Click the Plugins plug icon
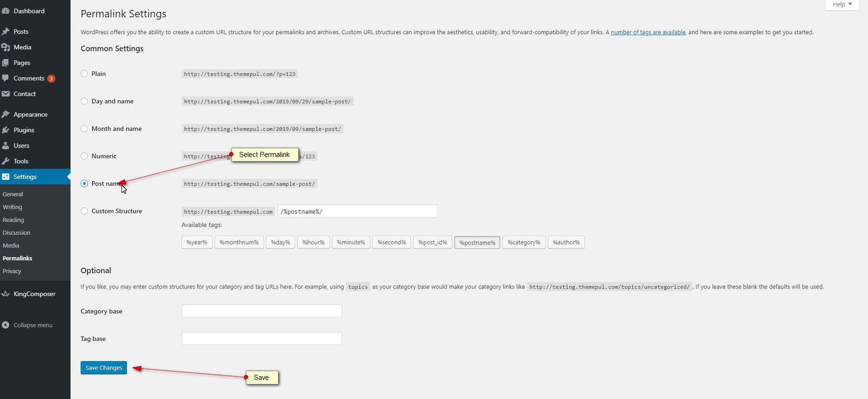The height and width of the screenshot is (399, 868). pos(5,130)
